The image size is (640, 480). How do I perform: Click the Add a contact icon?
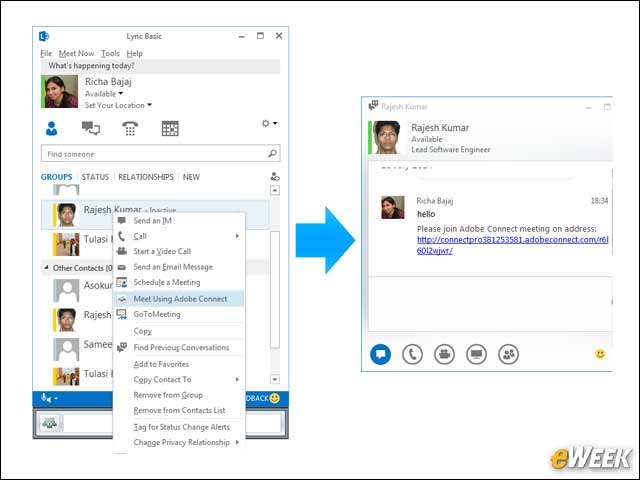[275, 177]
